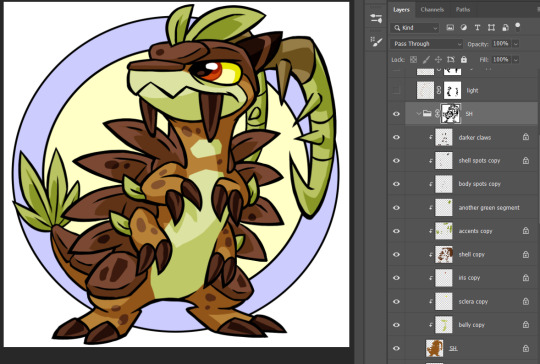Lock transparent pixels icon
This screenshot has height=364, width=540.
[413, 60]
